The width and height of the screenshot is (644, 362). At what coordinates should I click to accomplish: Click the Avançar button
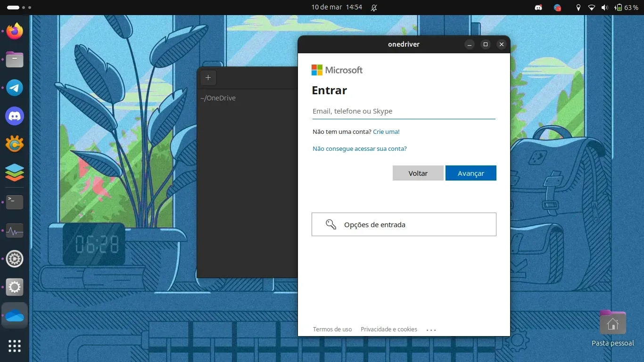(x=471, y=173)
